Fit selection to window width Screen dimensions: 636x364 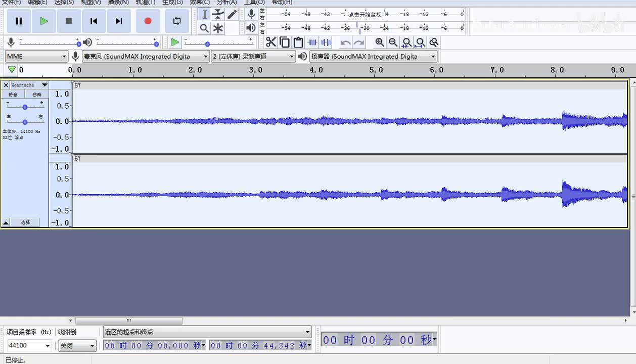(406, 42)
